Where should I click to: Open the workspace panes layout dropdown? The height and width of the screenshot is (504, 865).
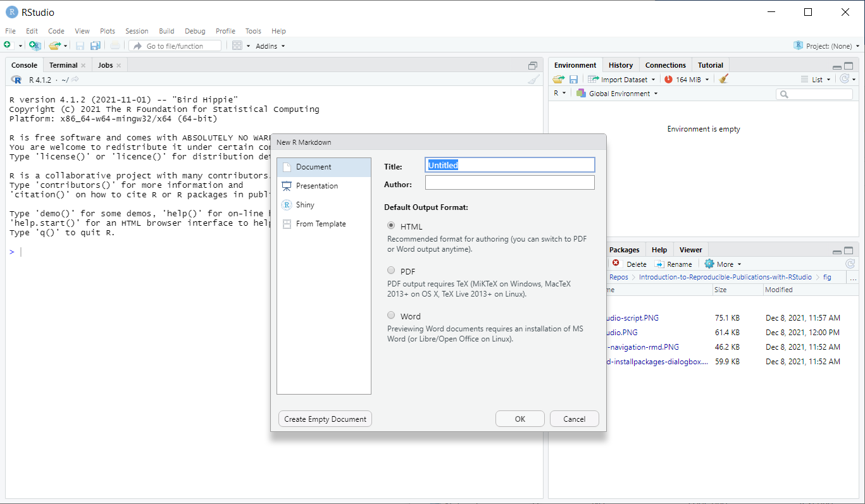[x=241, y=46]
